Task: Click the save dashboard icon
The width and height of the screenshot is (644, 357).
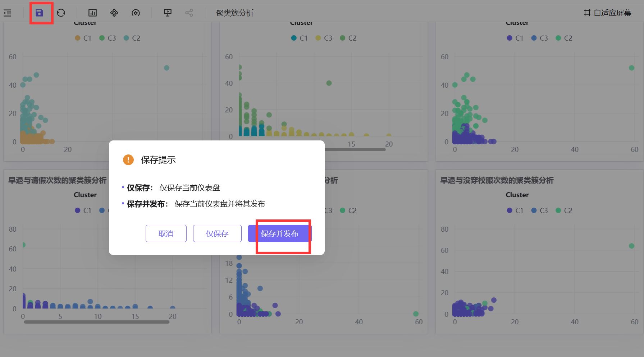Action: pos(39,13)
